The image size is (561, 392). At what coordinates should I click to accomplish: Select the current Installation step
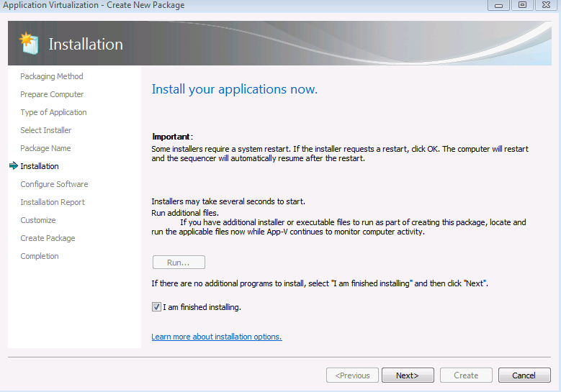click(x=40, y=166)
